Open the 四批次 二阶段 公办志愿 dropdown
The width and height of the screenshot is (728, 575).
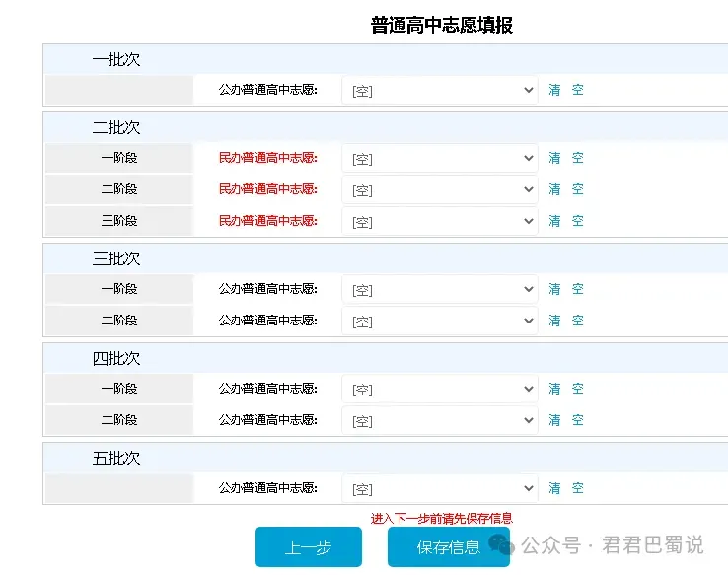point(440,420)
